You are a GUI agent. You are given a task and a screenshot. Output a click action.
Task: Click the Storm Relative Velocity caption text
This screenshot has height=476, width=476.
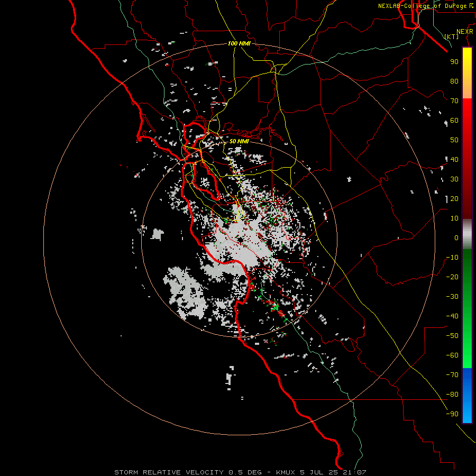click(240, 472)
